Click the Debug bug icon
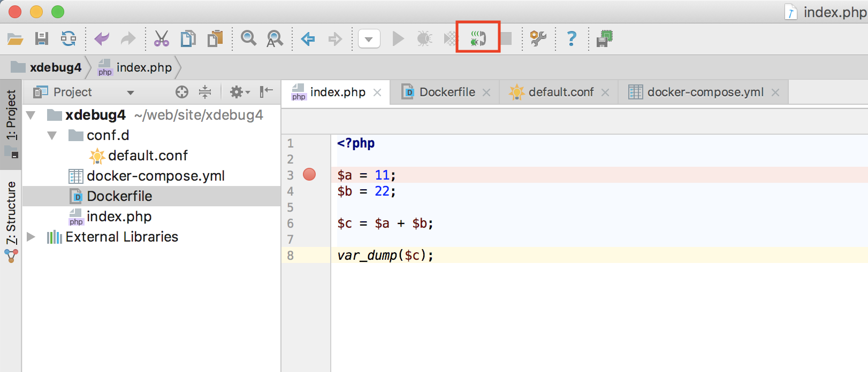The height and width of the screenshot is (372, 868). click(424, 38)
